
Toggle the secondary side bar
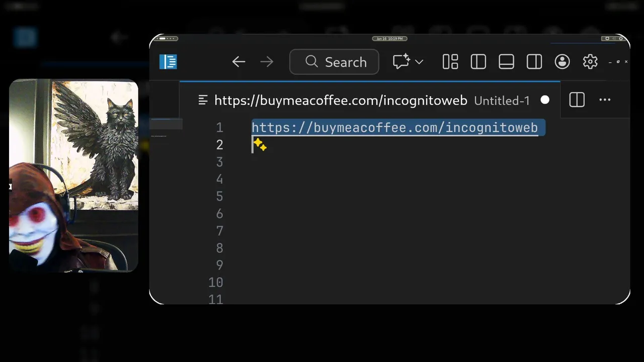click(534, 62)
